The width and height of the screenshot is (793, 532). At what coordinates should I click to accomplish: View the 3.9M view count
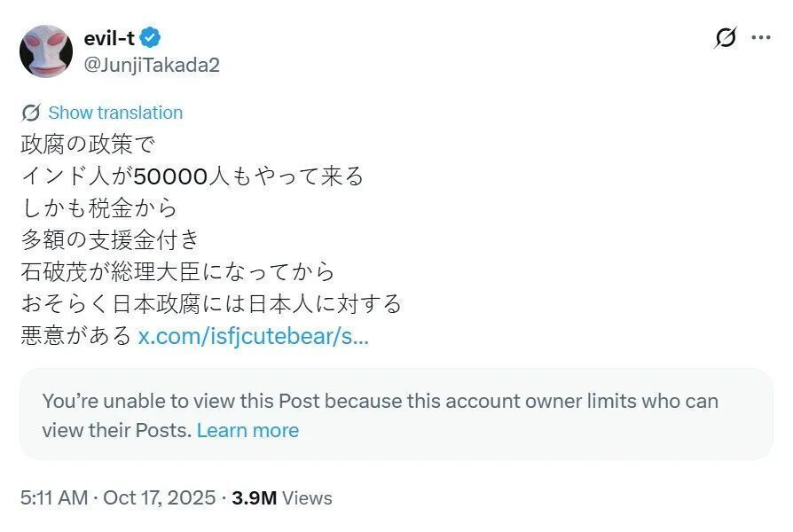pyautogui.click(x=255, y=498)
